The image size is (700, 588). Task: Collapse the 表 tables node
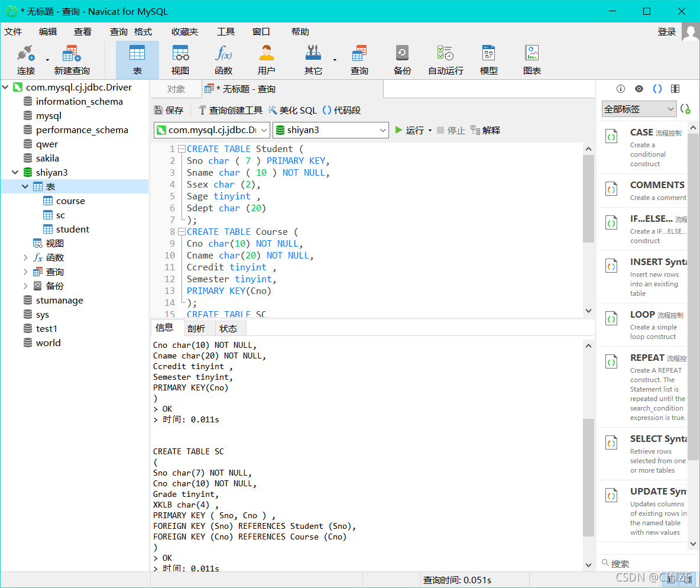[25, 186]
